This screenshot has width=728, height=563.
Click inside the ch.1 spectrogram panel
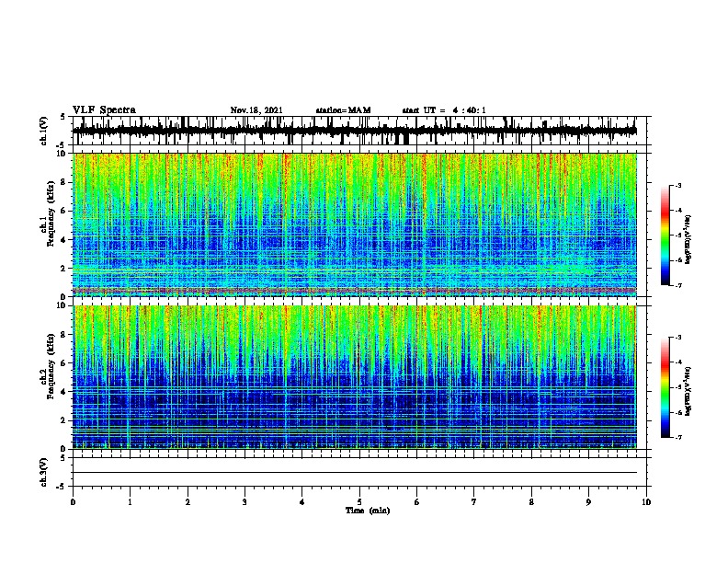[355, 224]
